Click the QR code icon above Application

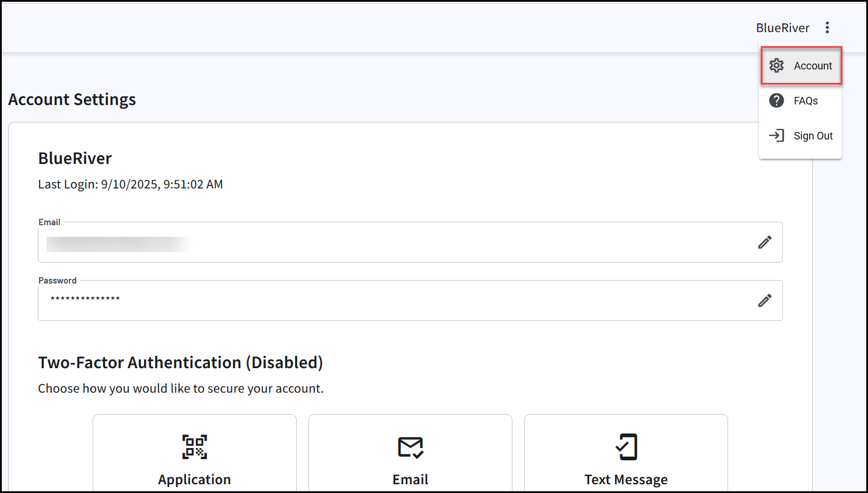(194, 447)
